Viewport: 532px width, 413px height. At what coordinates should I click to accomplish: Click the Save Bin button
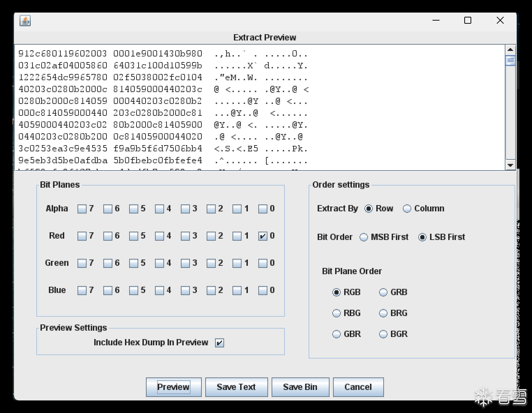(300, 387)
